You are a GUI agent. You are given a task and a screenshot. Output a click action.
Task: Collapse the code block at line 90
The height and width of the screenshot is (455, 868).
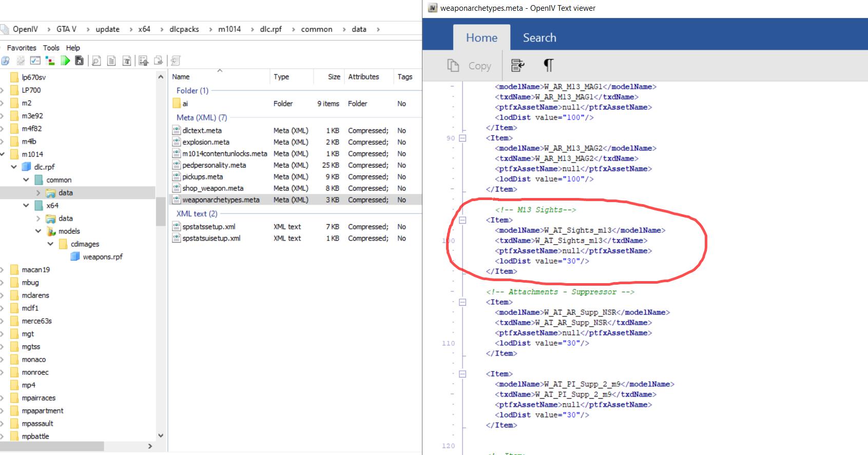coord(462,138)
